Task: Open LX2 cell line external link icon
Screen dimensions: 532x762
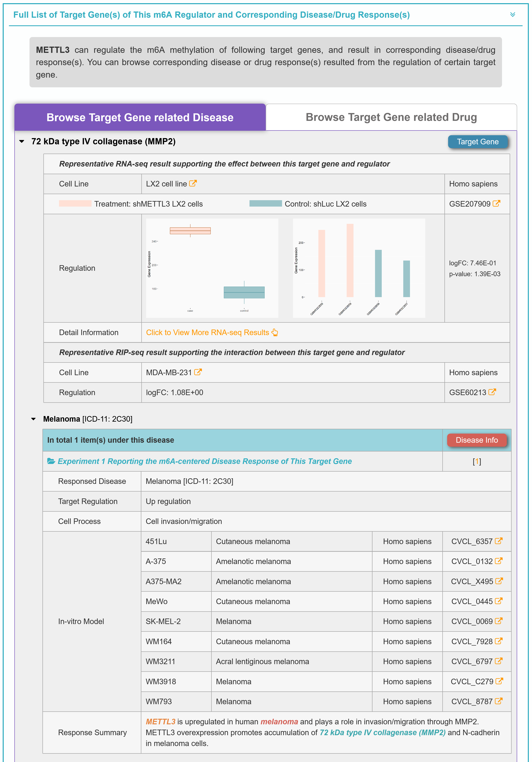Action: tap(193, 183)
